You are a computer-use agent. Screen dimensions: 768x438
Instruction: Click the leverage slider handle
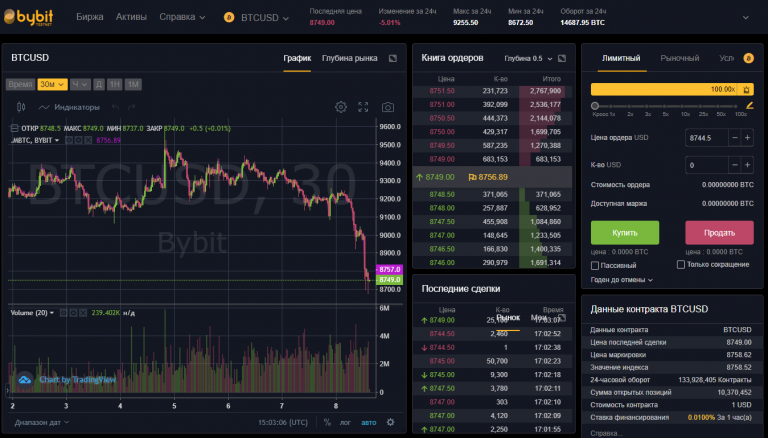(x=595, y=105)
